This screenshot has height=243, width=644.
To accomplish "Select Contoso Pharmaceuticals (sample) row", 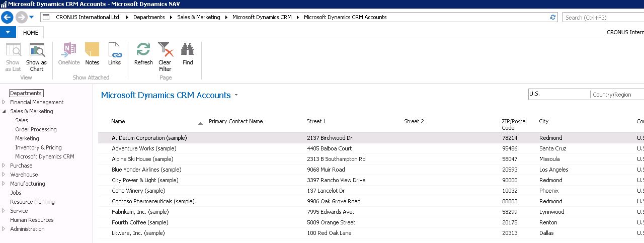I will (371, 201).
